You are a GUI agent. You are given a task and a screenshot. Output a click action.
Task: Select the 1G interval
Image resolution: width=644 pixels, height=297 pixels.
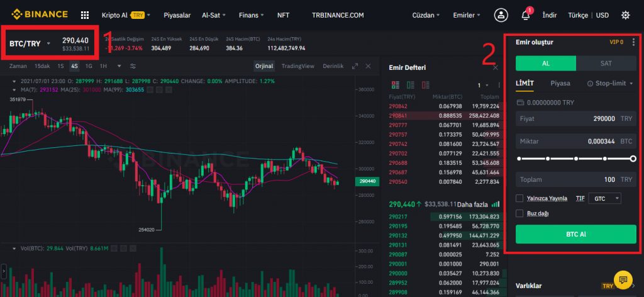coord(89,65)
